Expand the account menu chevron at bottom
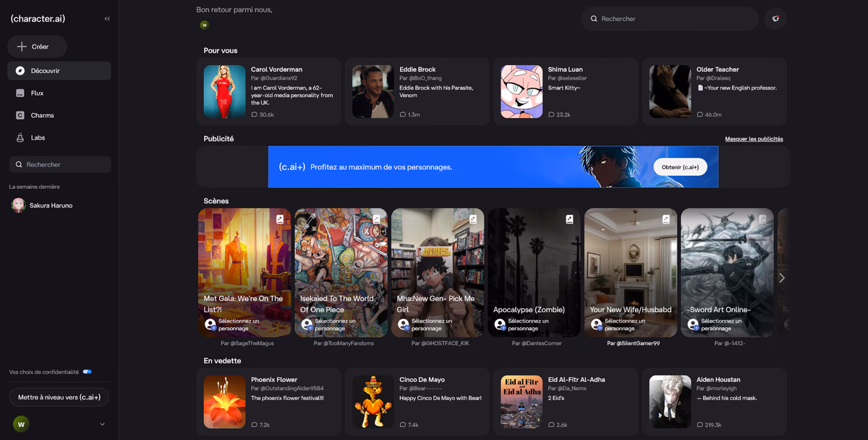Image resolution: width=868 pixels, height=440 pixels. tap(102, 424)
